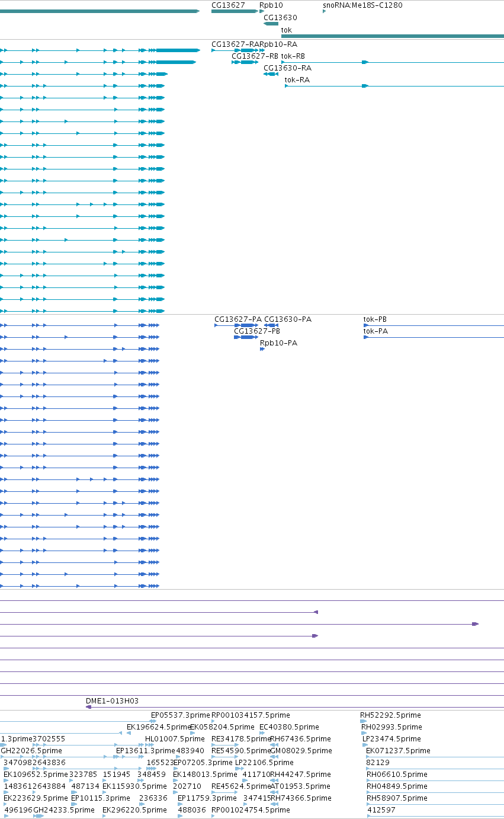The height and width of the screenshot is (819, 504).
Task: Click the CG13627-PB CDS label
Action: (x=257, y=331)
